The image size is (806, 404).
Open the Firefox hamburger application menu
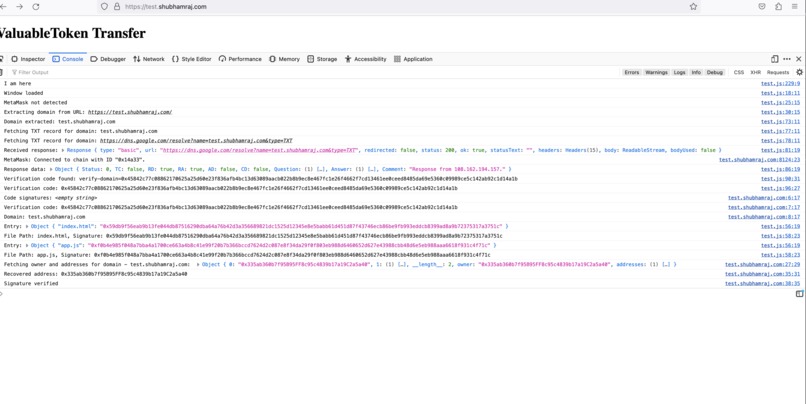pyautogui.click(x=795, y=7)
